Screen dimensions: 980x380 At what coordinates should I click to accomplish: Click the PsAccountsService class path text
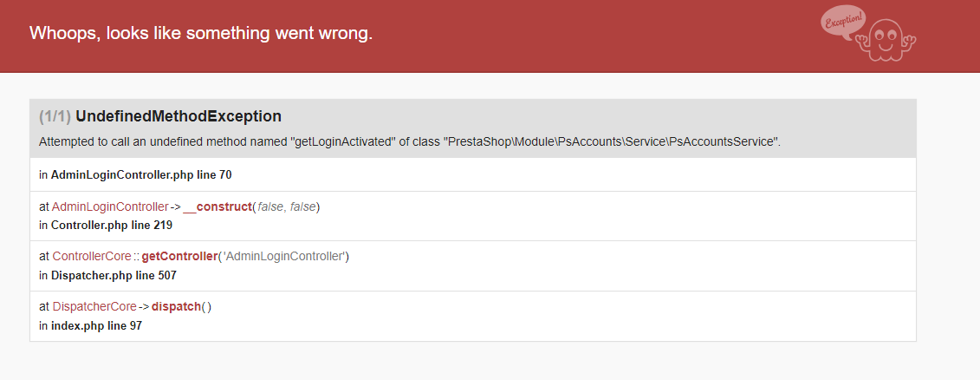[x=610, y=141]
